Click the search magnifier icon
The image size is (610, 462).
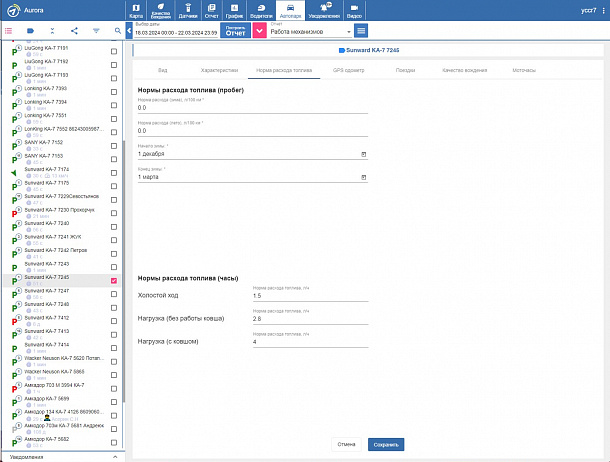(x=118, y=31)
